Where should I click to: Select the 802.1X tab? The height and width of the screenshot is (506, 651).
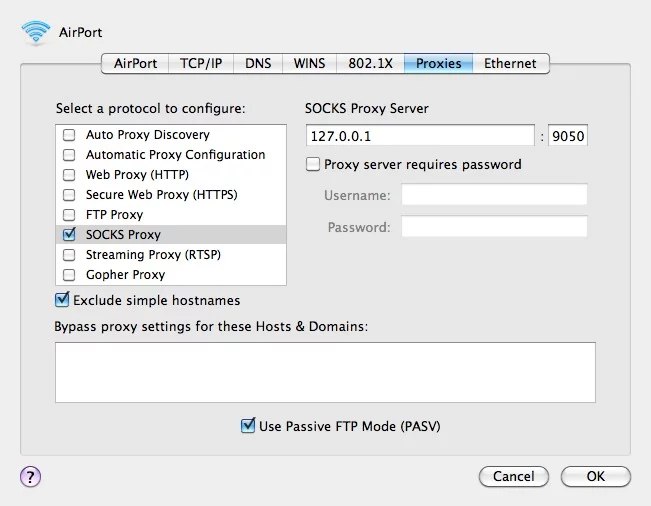[x=370, y=64]
